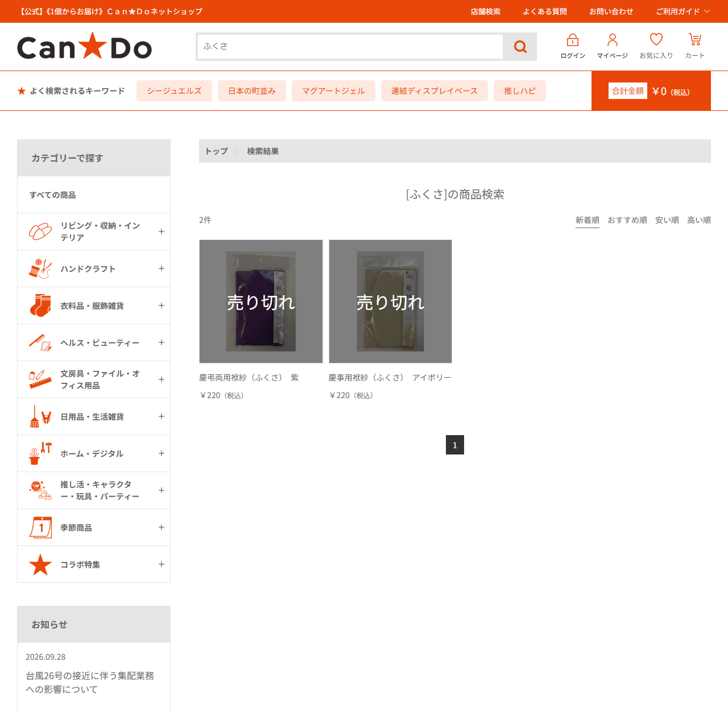This screenshot has height=711, width=728.
Task: Click シージュエルズ keyword button
Action: click(174, 91)
